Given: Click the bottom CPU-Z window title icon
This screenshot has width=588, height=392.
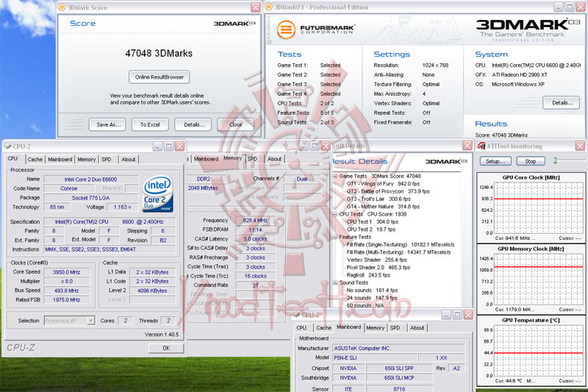Looking at the screenshot, I should pos(297,314).
